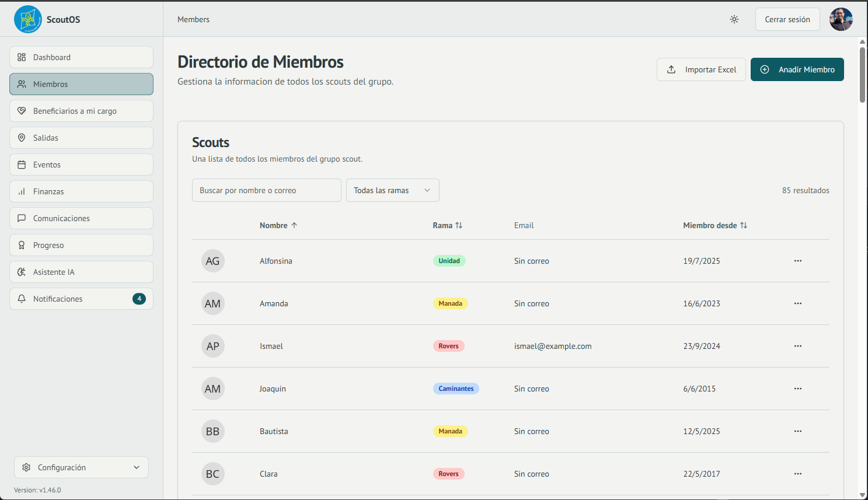Switch to the Miembros section
The image size is (868, 500).
pos(81,84)
